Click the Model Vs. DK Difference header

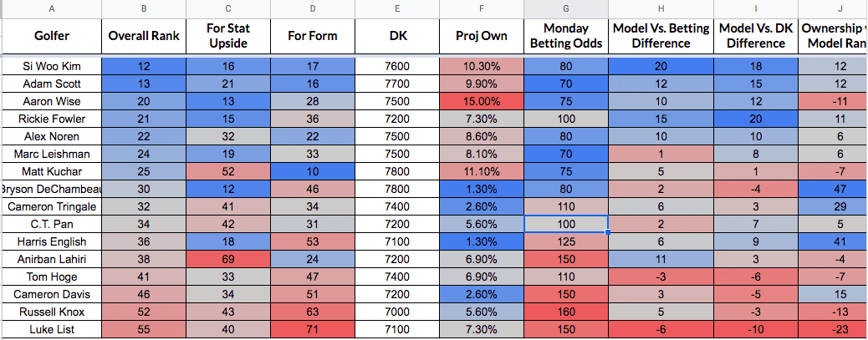(756, 36)
